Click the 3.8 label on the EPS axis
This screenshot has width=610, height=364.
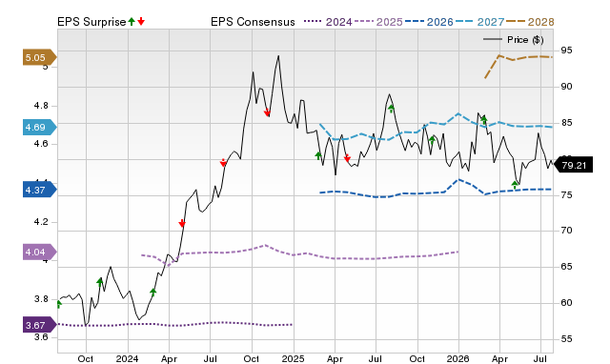click(41, 298)
